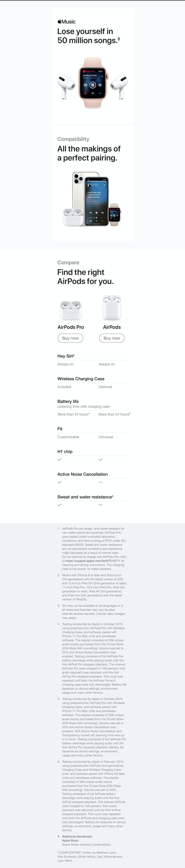Image resolution: width=185 pixels, height=868 pixels.
Task: Click footnote 6 after AirPods battery hours
Action: (130, 413)
